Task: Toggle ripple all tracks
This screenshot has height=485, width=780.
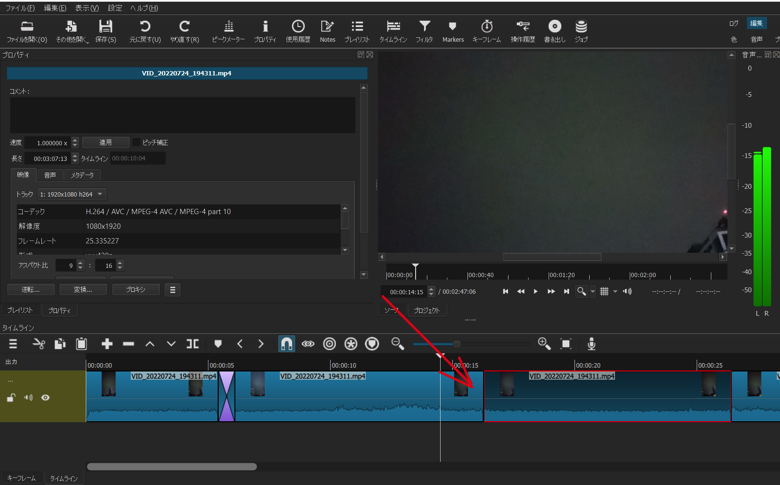Action: point(351,344)
